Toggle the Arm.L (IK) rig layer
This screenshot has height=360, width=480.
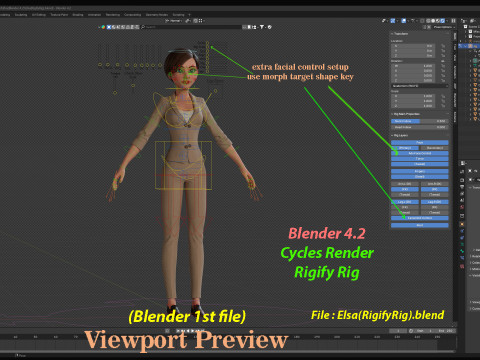point(405,184)
